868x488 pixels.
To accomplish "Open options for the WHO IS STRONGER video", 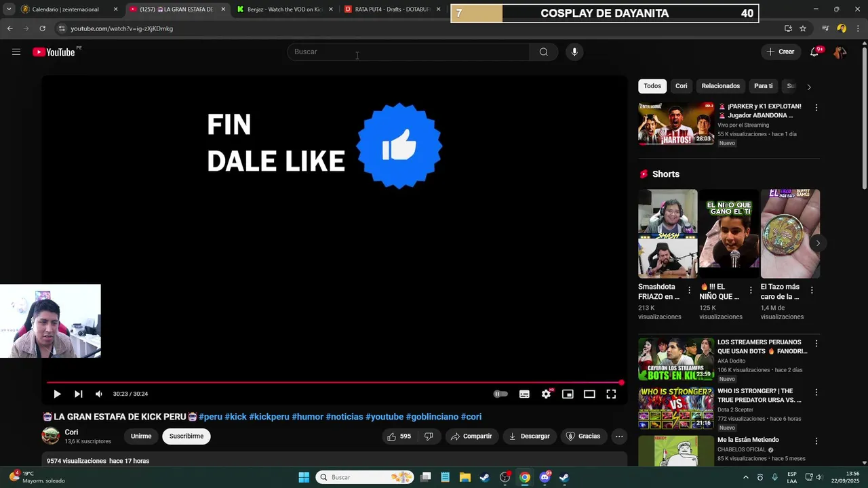I will (816, 392).
